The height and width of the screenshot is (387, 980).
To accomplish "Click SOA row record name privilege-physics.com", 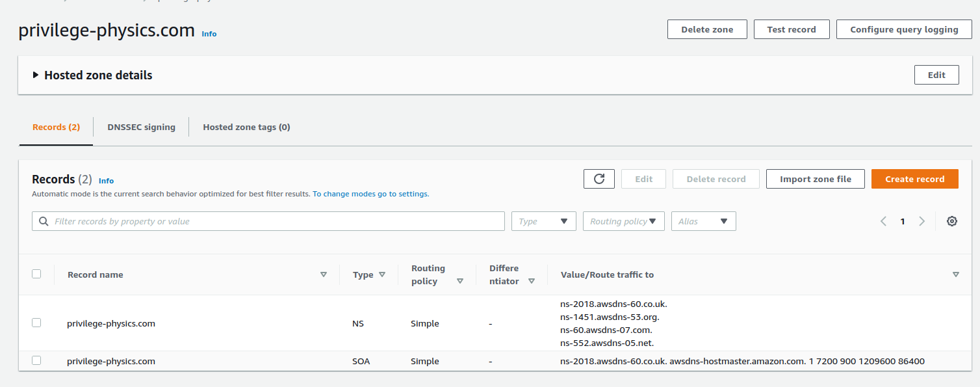I will 111,361.
